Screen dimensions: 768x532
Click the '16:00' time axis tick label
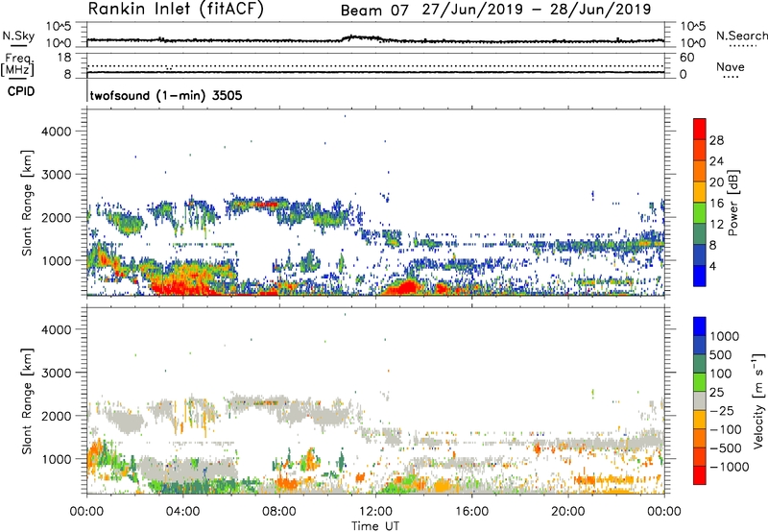[x=471, y=512]
